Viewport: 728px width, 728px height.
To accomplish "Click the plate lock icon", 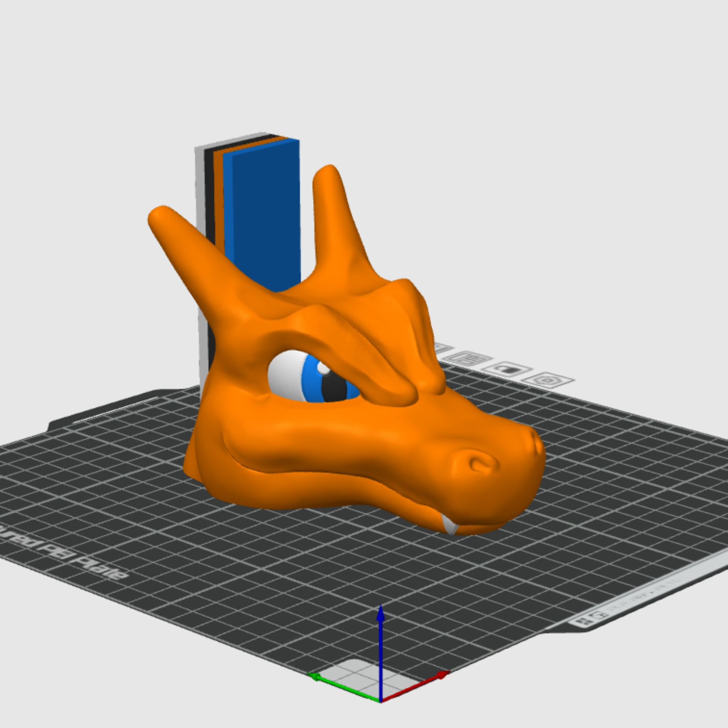I will coord(508,369).
